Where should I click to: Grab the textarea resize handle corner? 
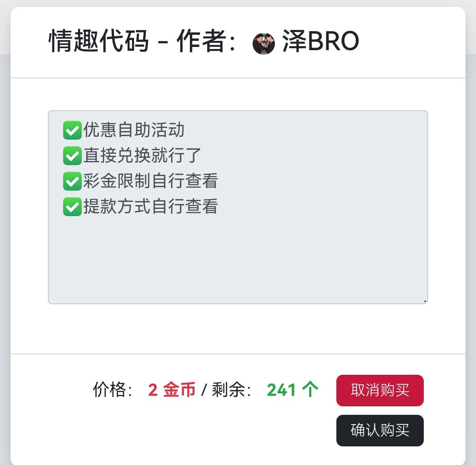click(425, 301)
